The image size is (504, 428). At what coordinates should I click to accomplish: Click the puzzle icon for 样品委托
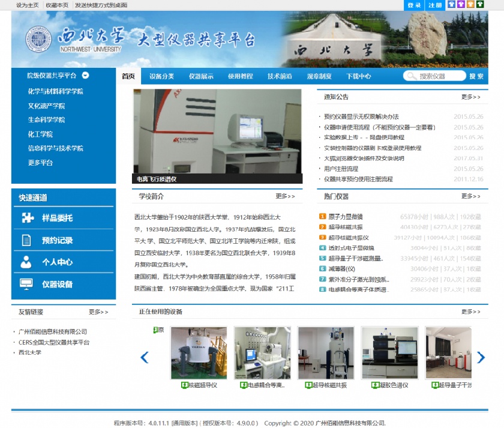tap(27, 218)
